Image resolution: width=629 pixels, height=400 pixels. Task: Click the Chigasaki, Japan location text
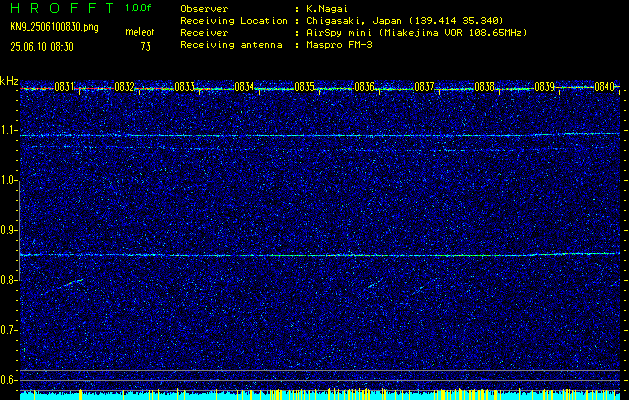(404, 21)
